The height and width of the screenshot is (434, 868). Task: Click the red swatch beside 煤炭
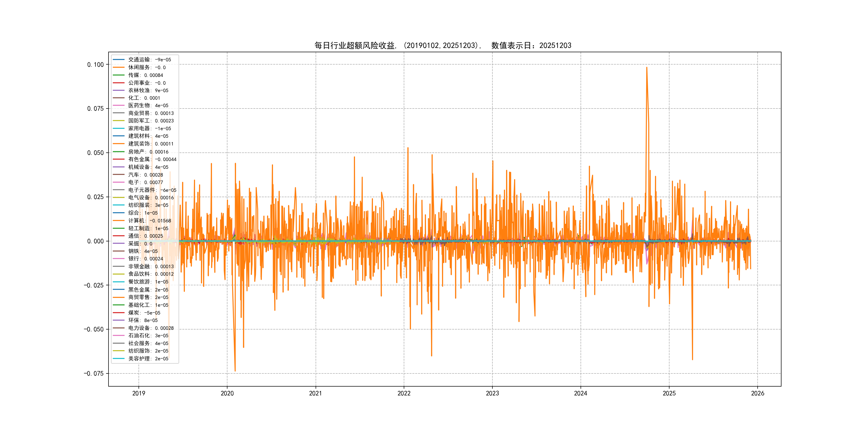119,313
